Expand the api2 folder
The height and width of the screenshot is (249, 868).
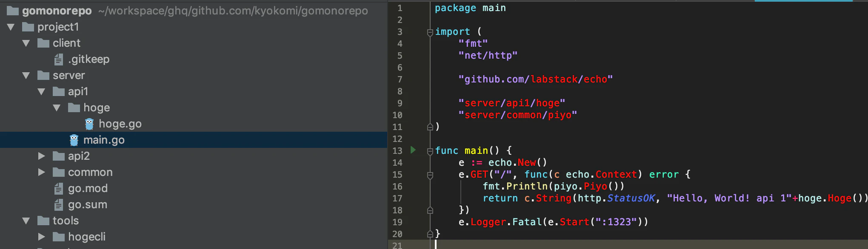(41, 156)
